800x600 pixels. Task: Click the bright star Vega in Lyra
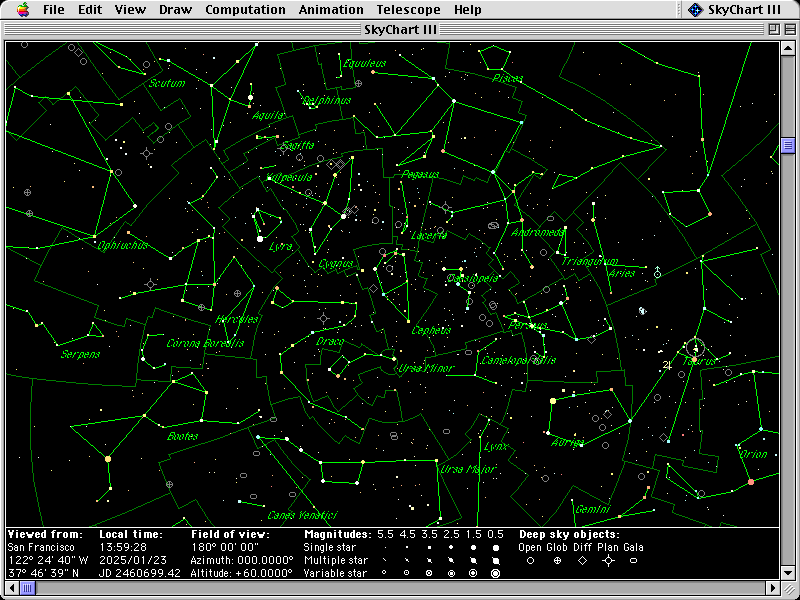[260, 239]
